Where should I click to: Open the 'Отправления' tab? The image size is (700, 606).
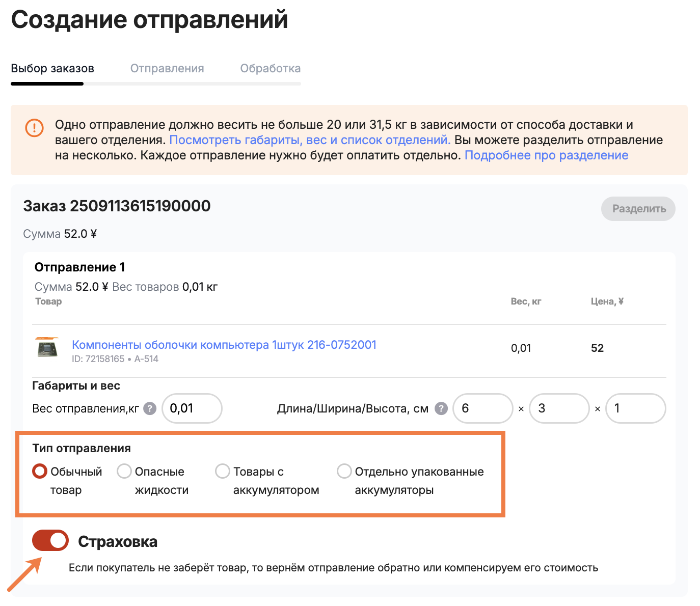pos(167,69)
